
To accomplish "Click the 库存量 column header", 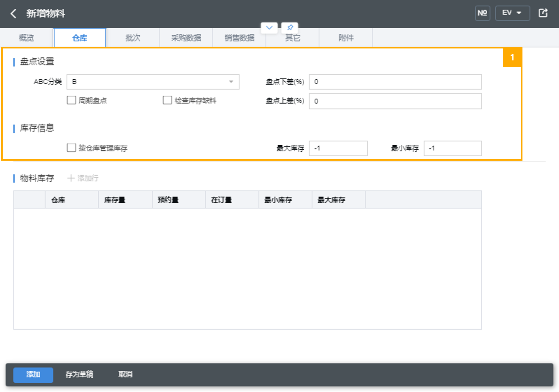I will (125, 200).
